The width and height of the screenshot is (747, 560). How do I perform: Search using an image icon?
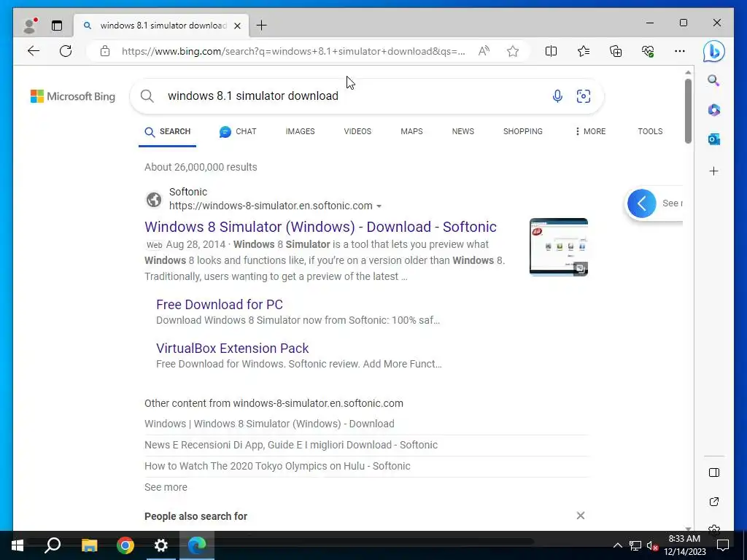click(584, 96)
